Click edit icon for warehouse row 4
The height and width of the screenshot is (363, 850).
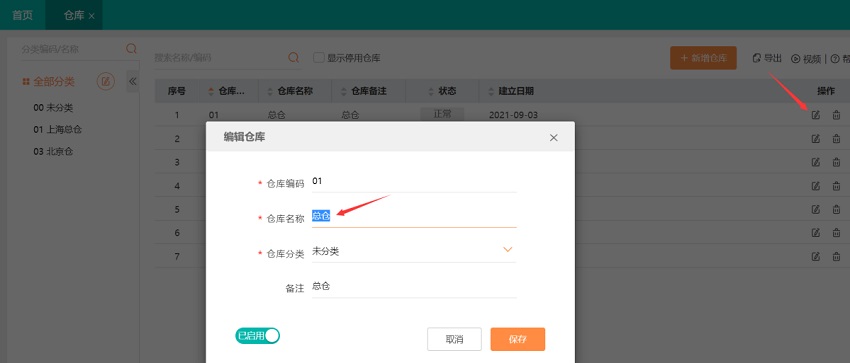(815, 186)
